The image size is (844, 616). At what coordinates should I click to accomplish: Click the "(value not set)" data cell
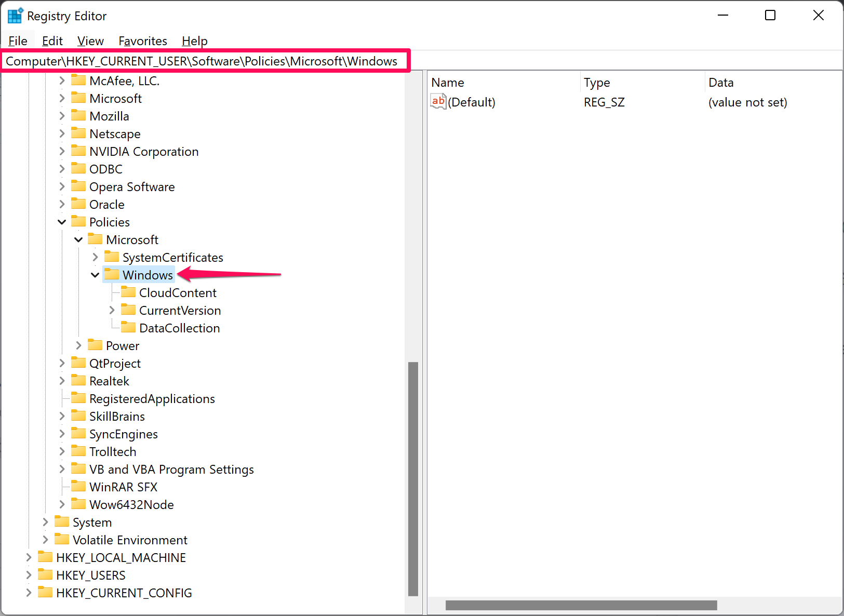(x=747, y=102)
